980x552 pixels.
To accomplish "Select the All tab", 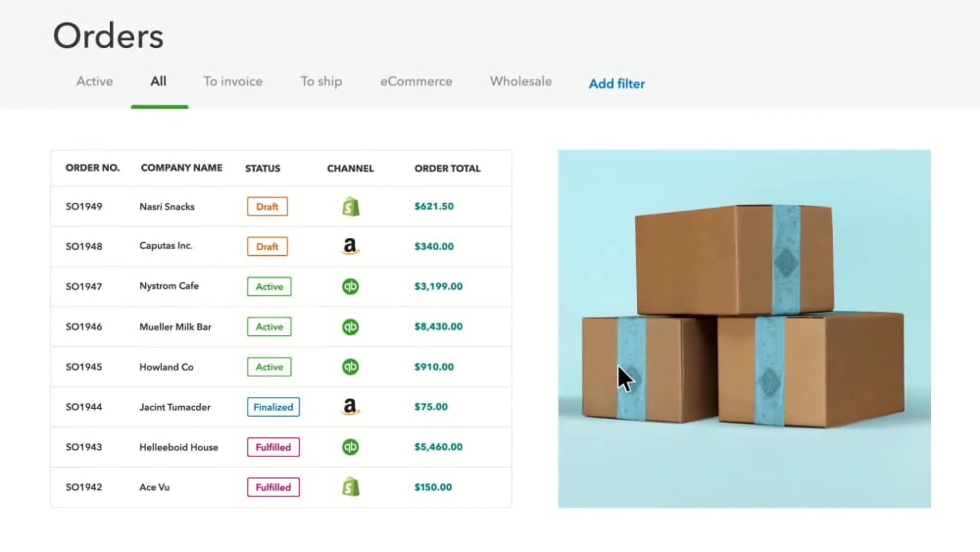I will pos(158,81).
